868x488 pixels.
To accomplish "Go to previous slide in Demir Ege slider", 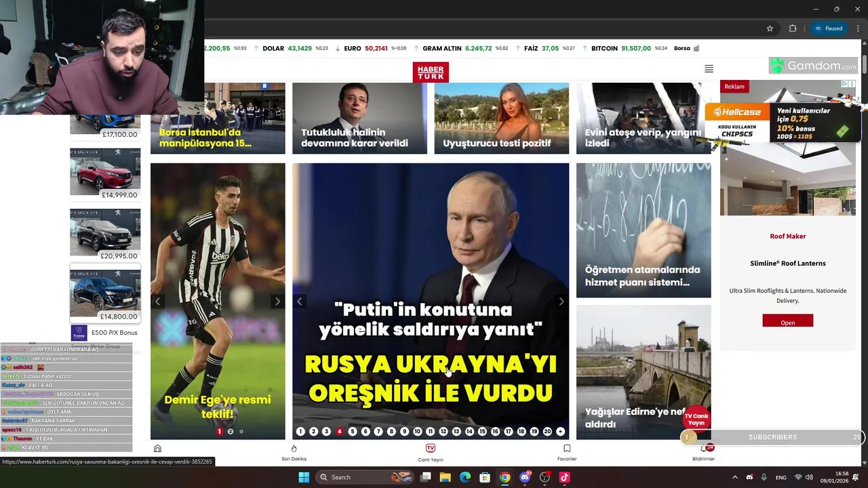I will [157, 302].
